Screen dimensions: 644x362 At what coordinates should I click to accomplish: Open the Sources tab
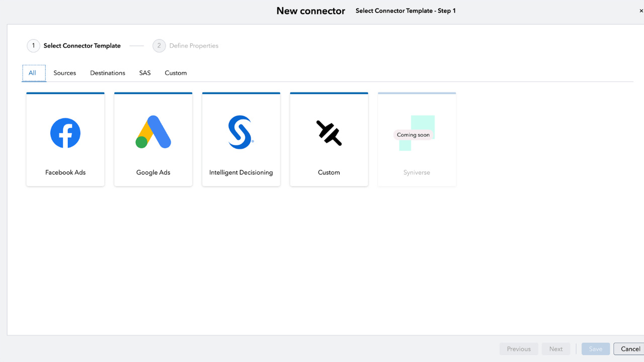(x=65, y=73)
